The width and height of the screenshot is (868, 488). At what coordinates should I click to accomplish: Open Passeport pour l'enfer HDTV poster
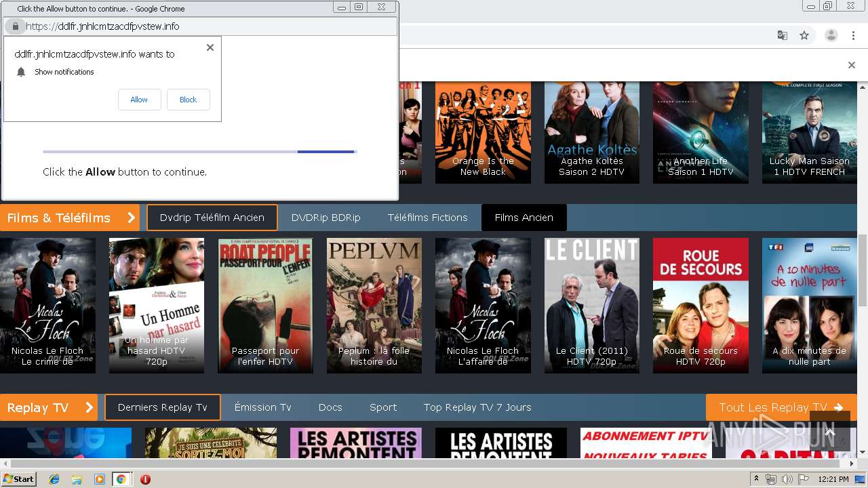click(265, 305)
